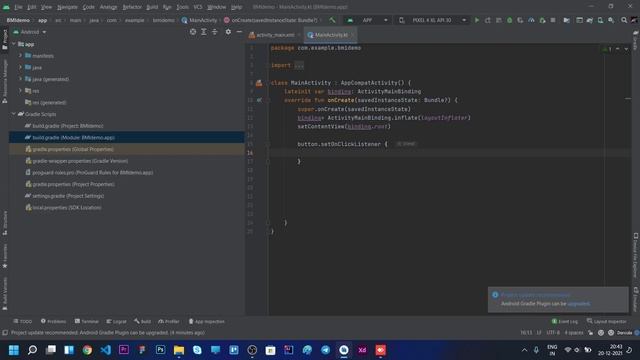This screenshot has width=640, height=360.
Task: Click Collapse All icon in Project panel
Action: (x=215, y=32)
